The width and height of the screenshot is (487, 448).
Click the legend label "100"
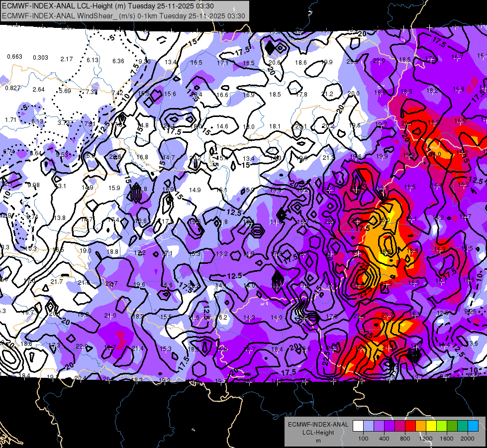(x=363, y=439)
